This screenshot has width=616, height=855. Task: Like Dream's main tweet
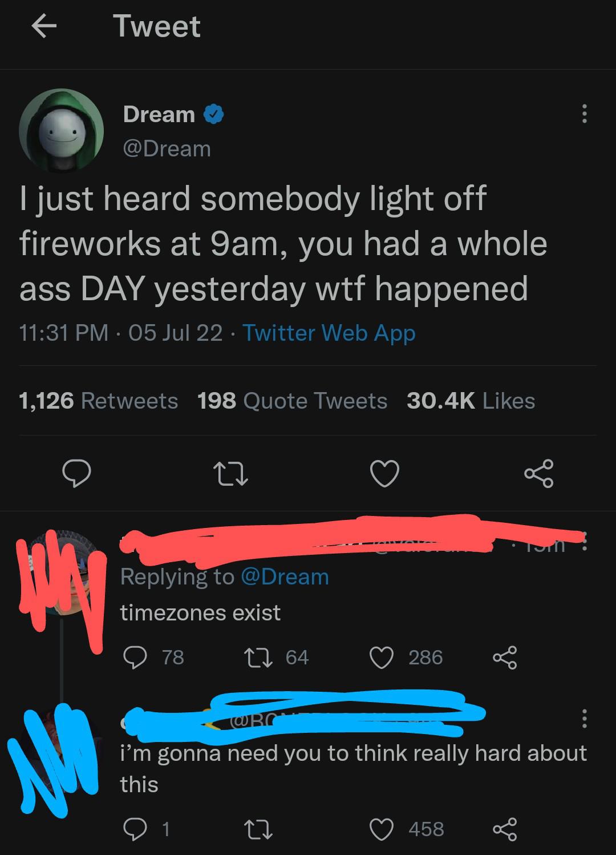pyautogui.click(x=384, y=474)
